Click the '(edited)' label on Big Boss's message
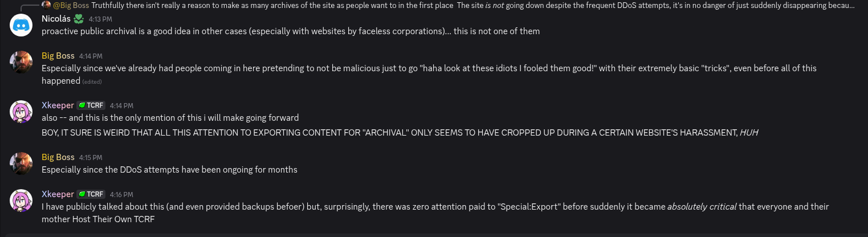 pos(92,82)
